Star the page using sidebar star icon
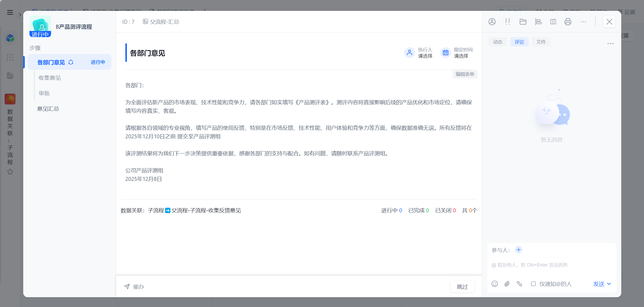Image resolution: width=644 pixels, height=307 pixels. pos(10,172)
